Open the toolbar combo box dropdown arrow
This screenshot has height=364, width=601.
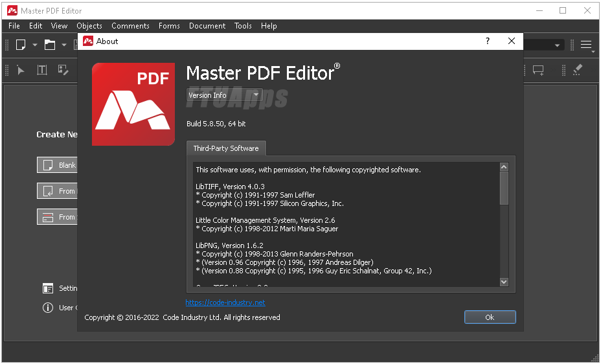tap(557, 45)
